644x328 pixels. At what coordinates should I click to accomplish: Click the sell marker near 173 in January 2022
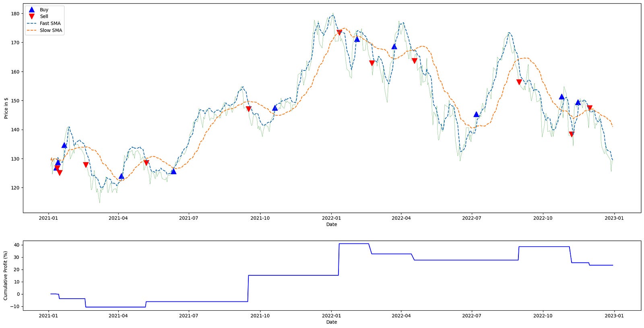(x=339, y=33)
